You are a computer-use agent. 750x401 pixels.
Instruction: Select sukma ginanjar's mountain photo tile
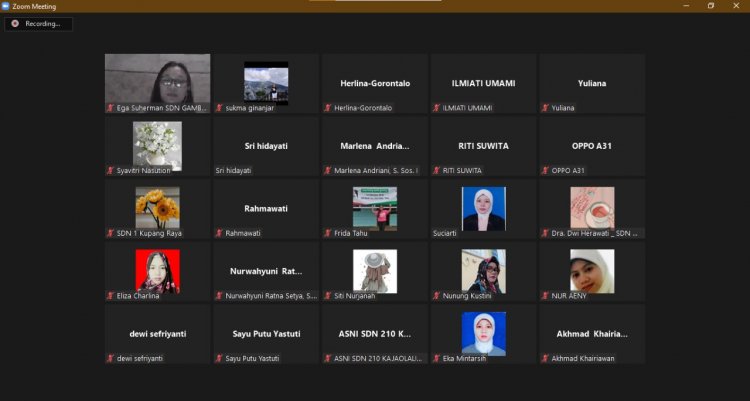[266, 83]
